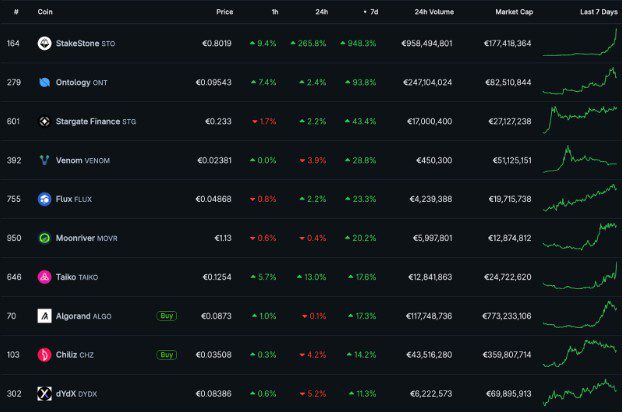Open the Stargate Finance coin link

86,121
